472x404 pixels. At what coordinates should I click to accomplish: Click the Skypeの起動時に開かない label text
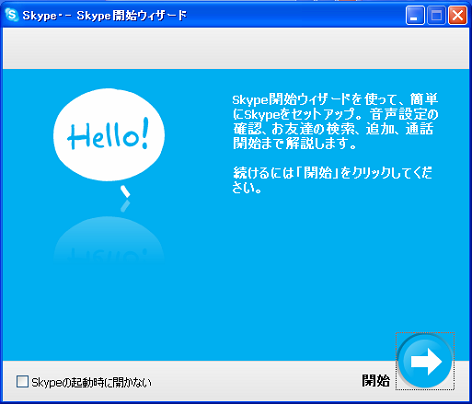[91, 382]
